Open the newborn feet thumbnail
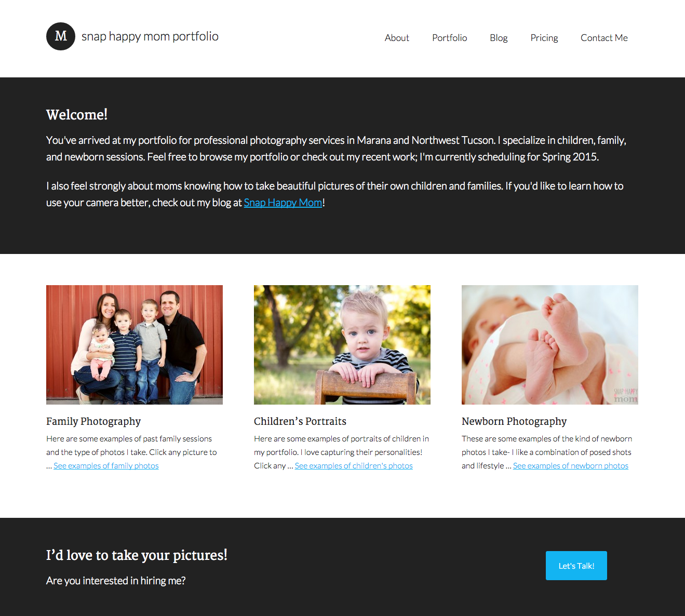685x616 pixels. [550, 345]
